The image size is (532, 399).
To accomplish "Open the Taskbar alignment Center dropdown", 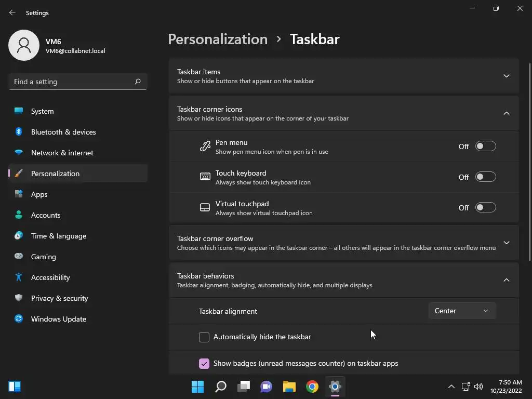I will tap(462, 311).
